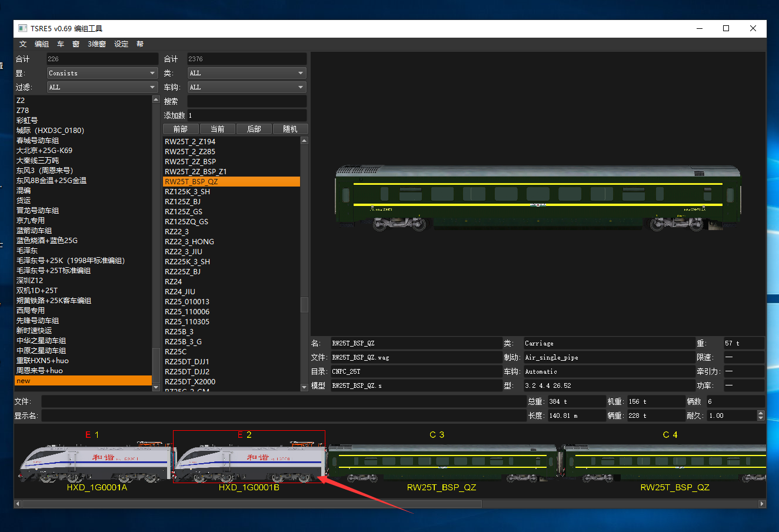
Task: Click the 显示名 display name field
Action: pyautogui.click(x=284, y=415)
